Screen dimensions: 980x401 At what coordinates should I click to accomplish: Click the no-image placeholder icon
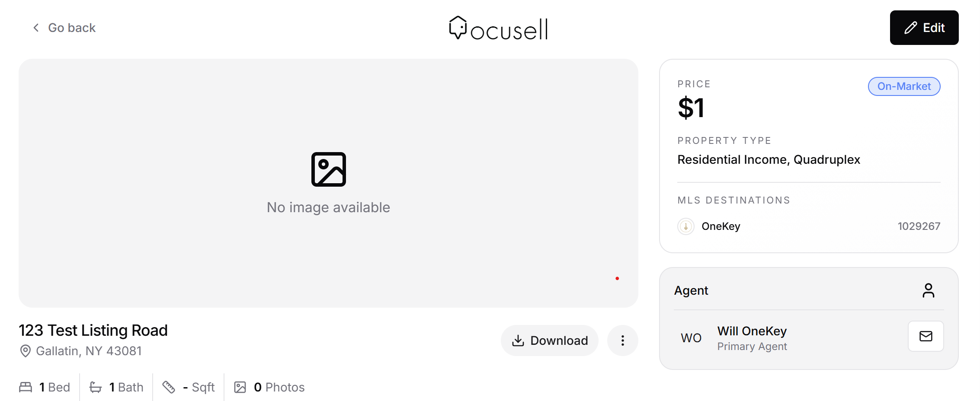pyautogui.click(x=329, y=169)
